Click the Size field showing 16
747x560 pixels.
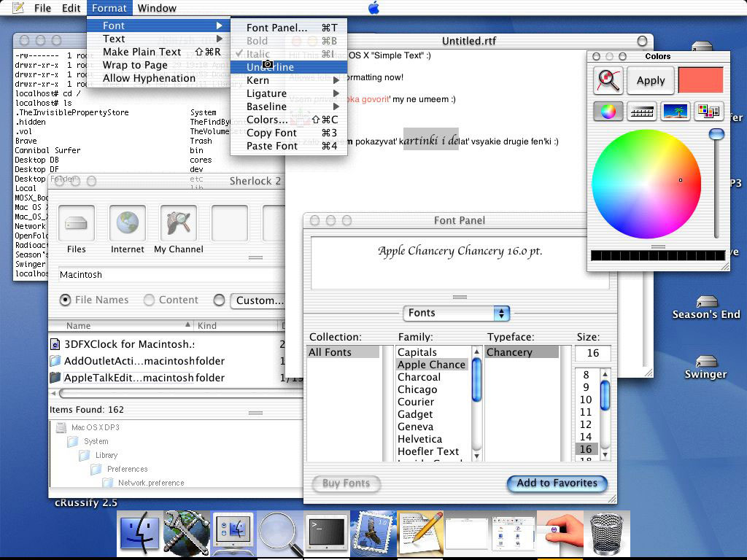pos(592,354)
